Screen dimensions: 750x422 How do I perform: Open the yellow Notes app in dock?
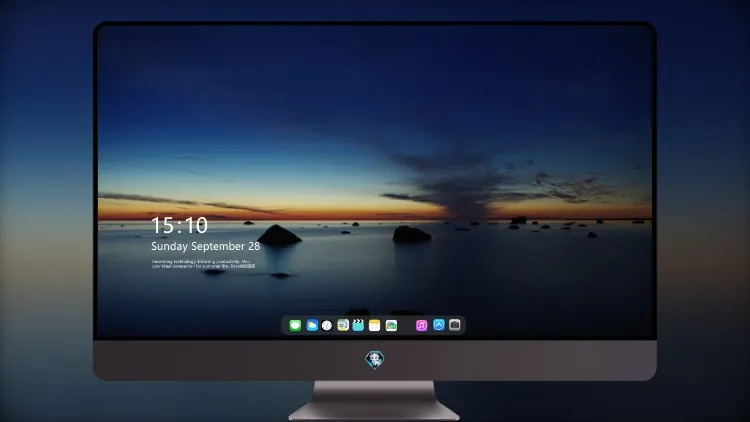coord(375,325)
